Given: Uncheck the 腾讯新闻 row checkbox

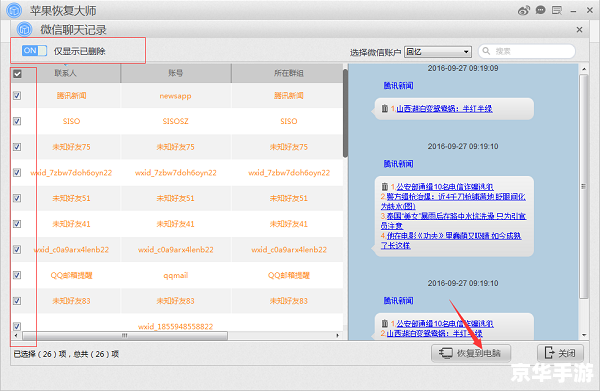Looking at the screenshot, I should 17,96.
